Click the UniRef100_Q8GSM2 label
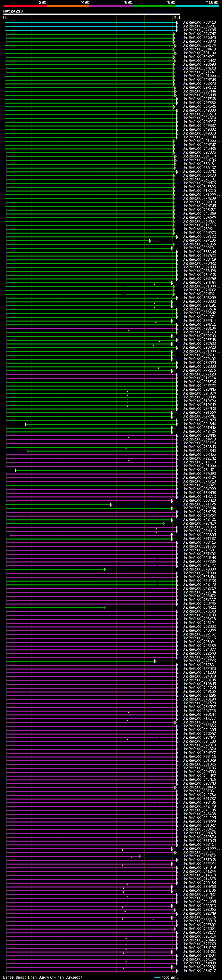Image resolution: width=222 pixels, height=980 pixels. click(199, 172)
